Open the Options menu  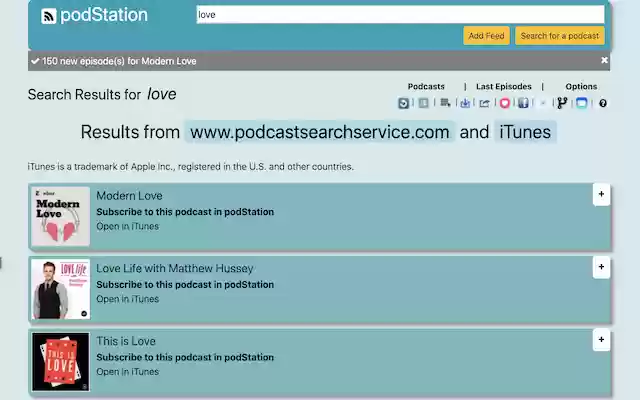(581, 87)
